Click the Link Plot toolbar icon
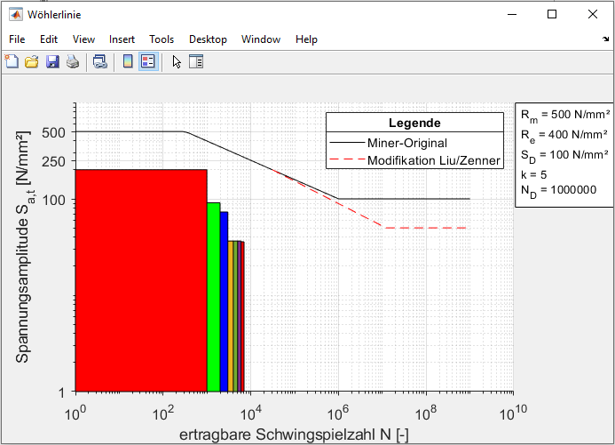Screen dimensions: 615x445 pos(100,62)
